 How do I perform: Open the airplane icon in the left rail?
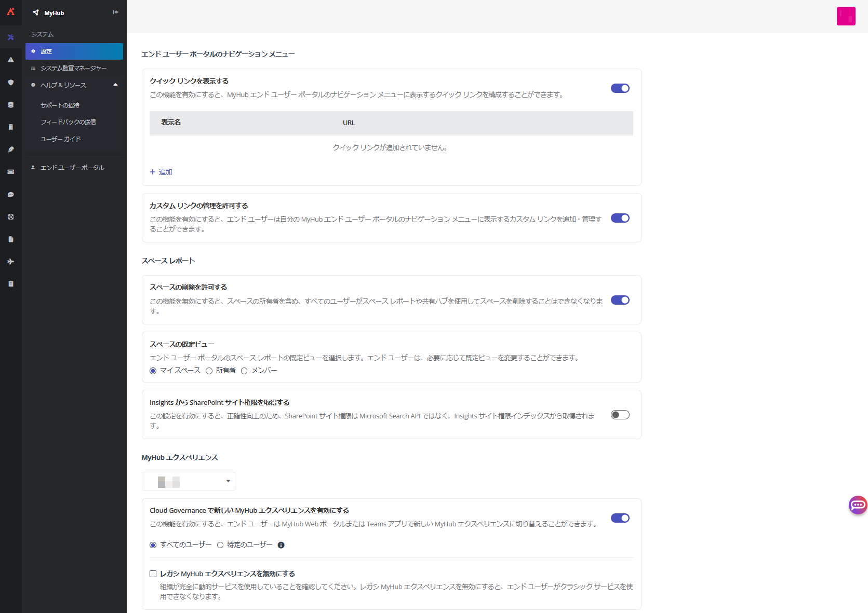tap(10, 262)
